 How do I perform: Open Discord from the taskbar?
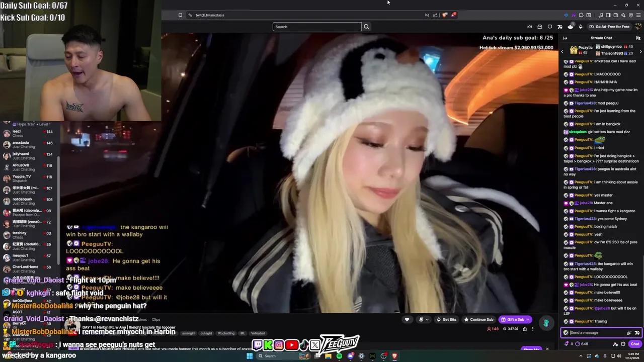click(x=350, y=356)
